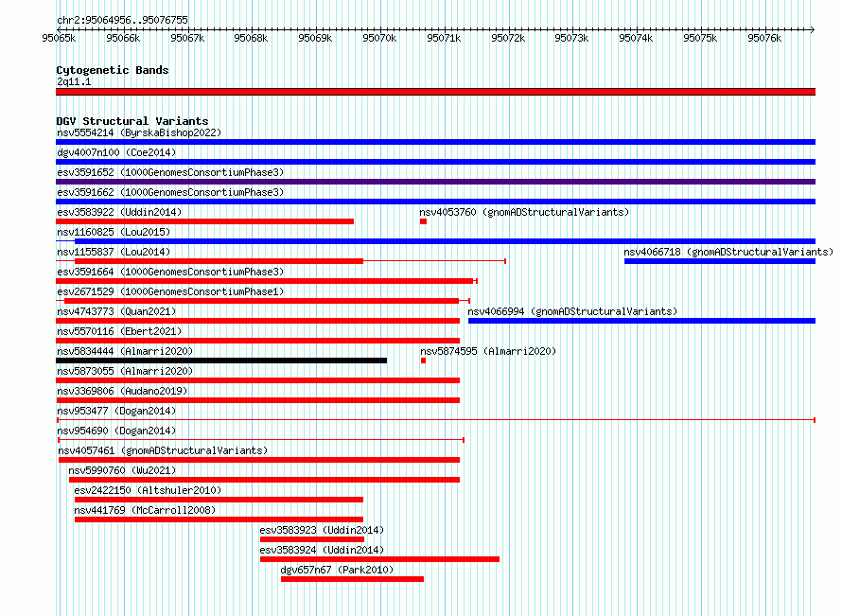Select esv3591652 (1000GenomesConsortiumPhase3) label

click(170, 172)
